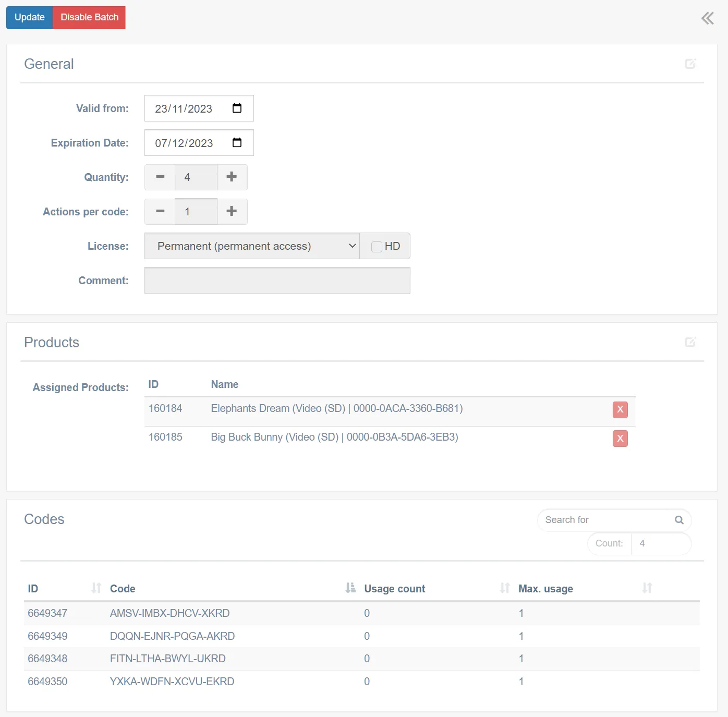Collapse panel with double chevron icon
This screenshot has height=717, width=728.
click(x=707, y=19)
